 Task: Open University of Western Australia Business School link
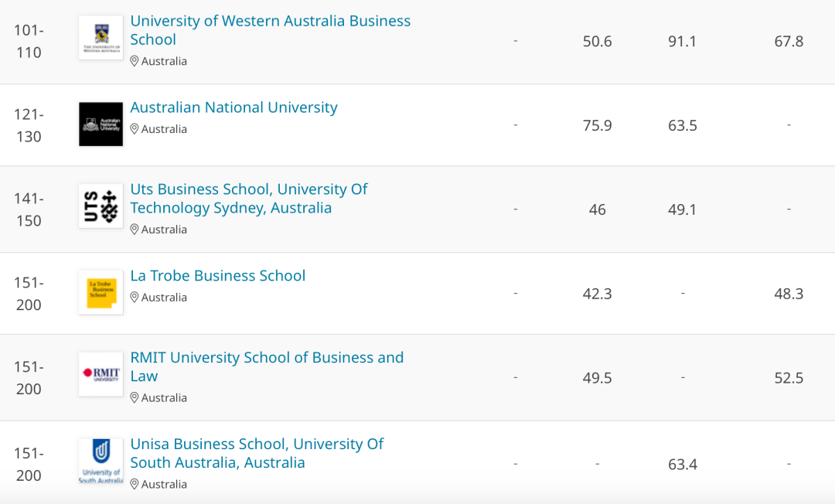tap(270, 30)
